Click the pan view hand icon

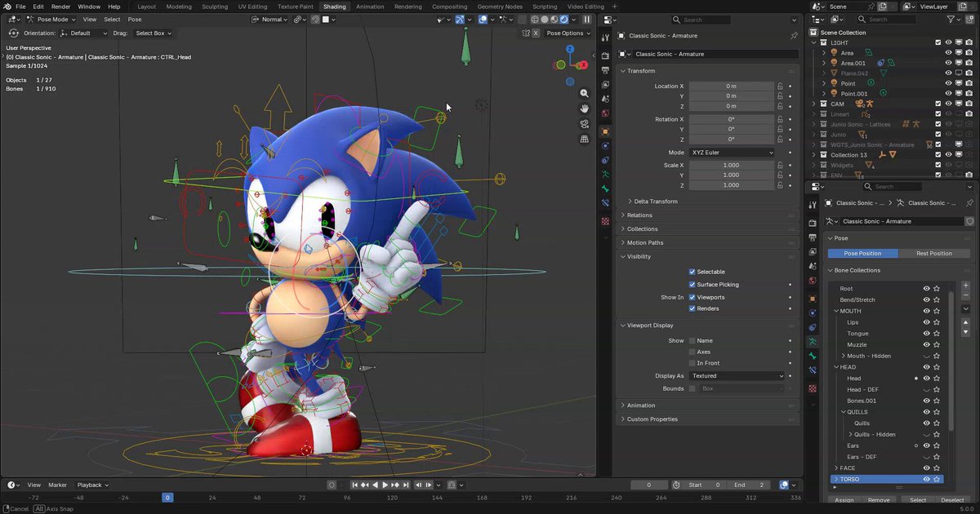585,109
